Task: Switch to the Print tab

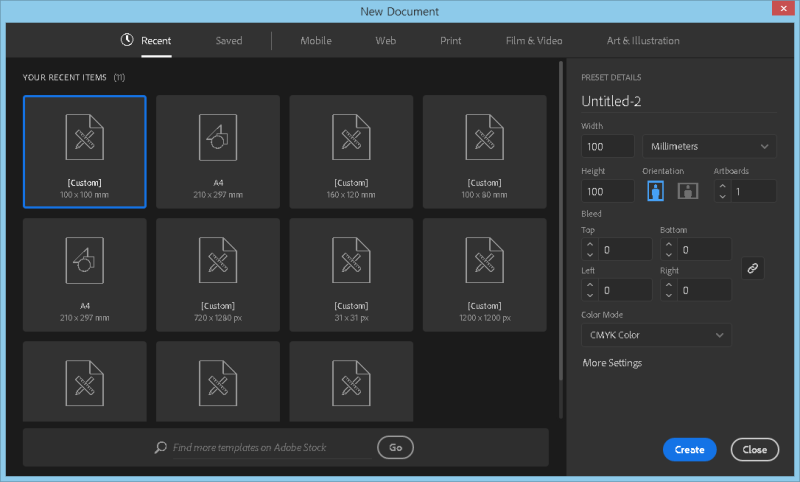Action: click(x=450, y=41)
